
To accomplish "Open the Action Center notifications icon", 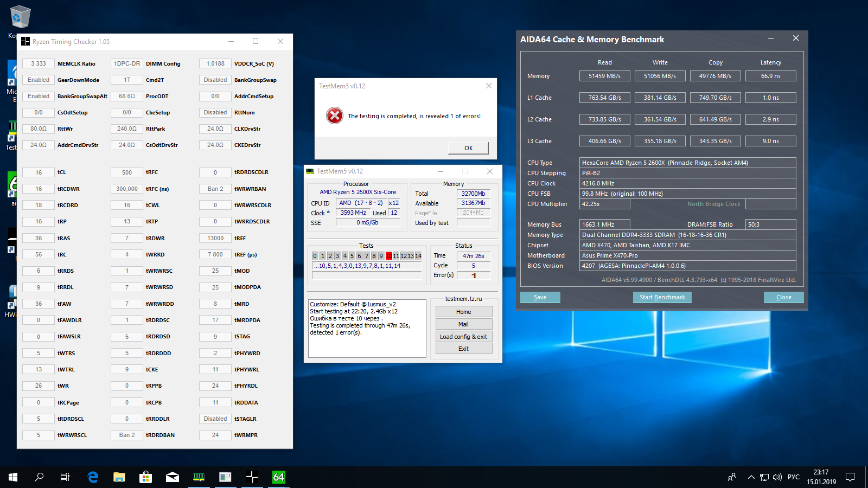I will pyautogui.click(x=850, y=477).
